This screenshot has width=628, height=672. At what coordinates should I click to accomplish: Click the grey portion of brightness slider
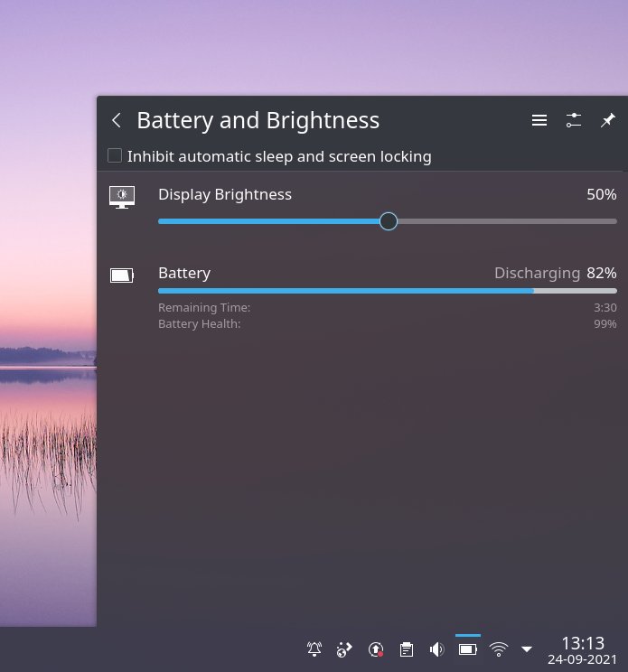507,221
